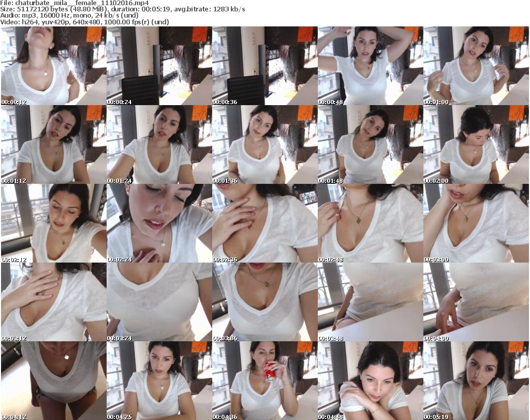This screenshot has width=530, height=420.
Task: Click the thumbnail at 00:03:00
Action: [x=476, y=223]
